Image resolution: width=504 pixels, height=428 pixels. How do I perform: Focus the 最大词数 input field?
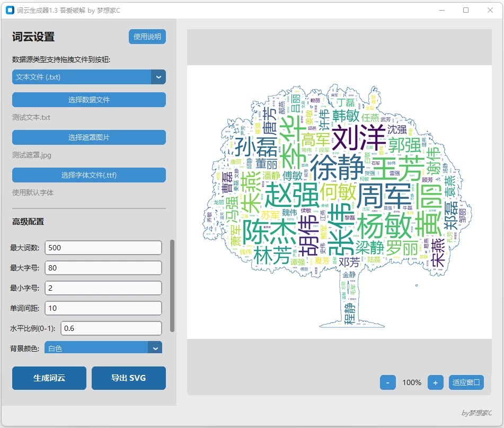[x=103, y=248]
